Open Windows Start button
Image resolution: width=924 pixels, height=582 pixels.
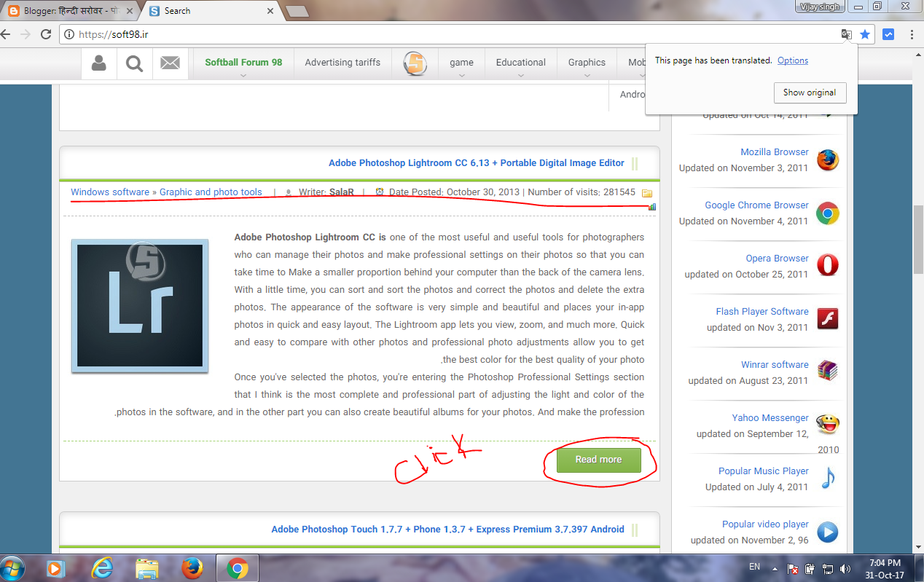[13, 568]
